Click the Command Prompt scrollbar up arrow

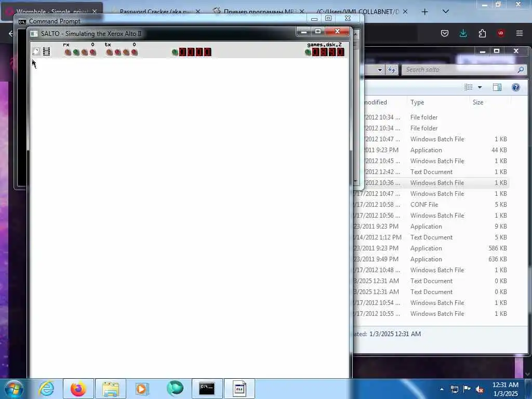point(355,34)
